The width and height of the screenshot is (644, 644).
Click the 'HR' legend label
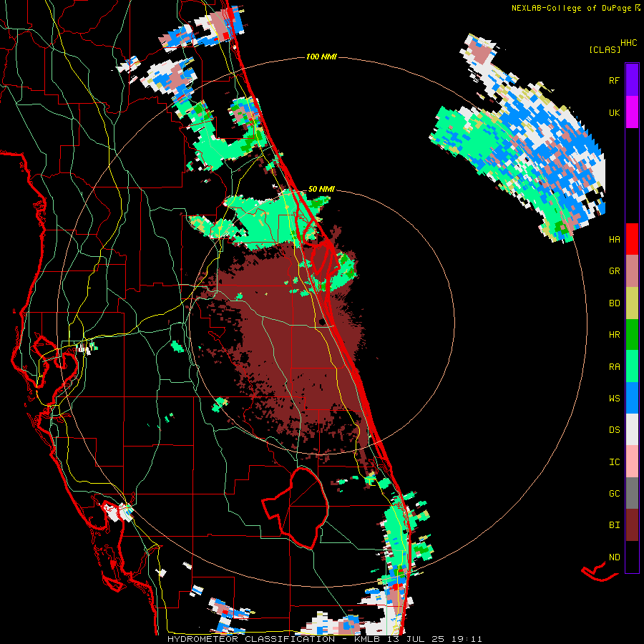point(614,335)
